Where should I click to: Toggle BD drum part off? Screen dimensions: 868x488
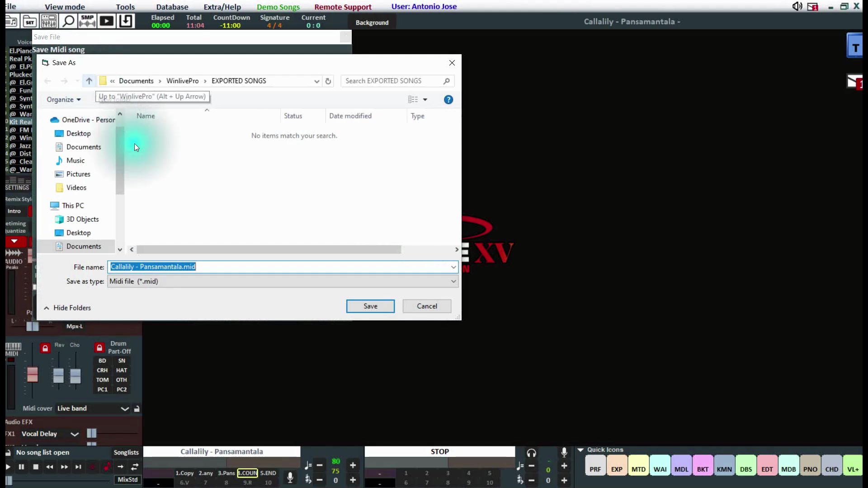coord(102,361)
